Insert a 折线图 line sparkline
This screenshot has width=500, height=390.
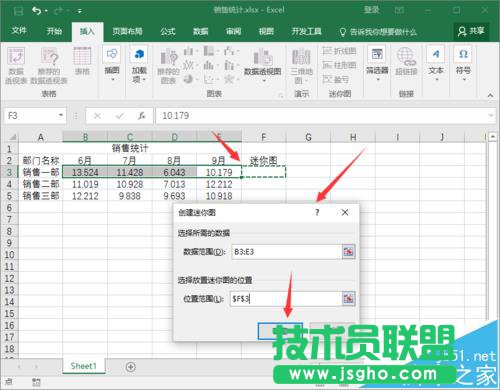[x=339, y=51]
